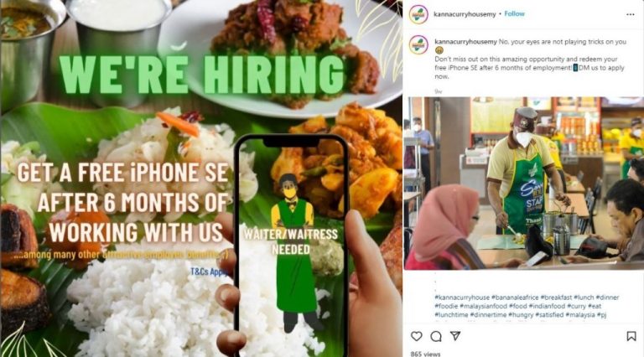
Task: Click the Follow link beside kannacurryhousemy
Action: 514,14
